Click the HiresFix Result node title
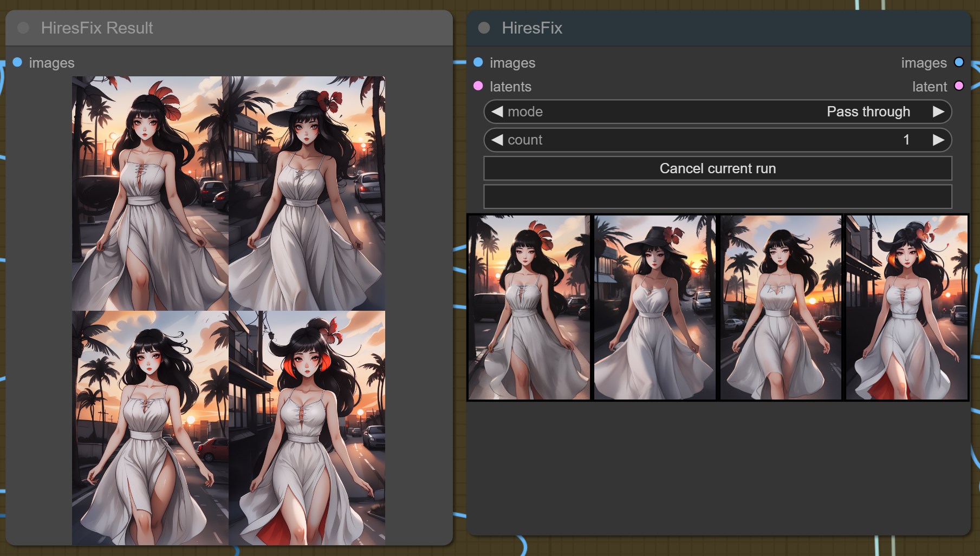This screenshot has width=980, height=556. (97, 28)
